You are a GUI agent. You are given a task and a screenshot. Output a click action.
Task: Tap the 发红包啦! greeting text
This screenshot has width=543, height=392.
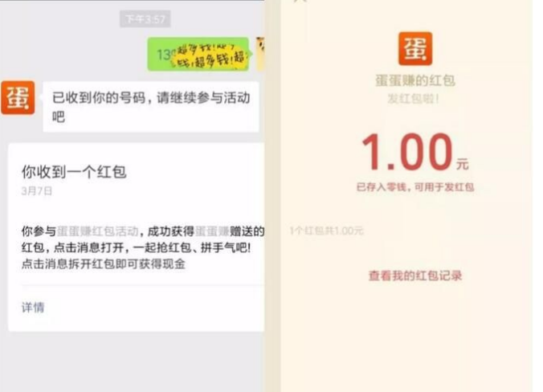pyautogui.click(x=413, y=99)
